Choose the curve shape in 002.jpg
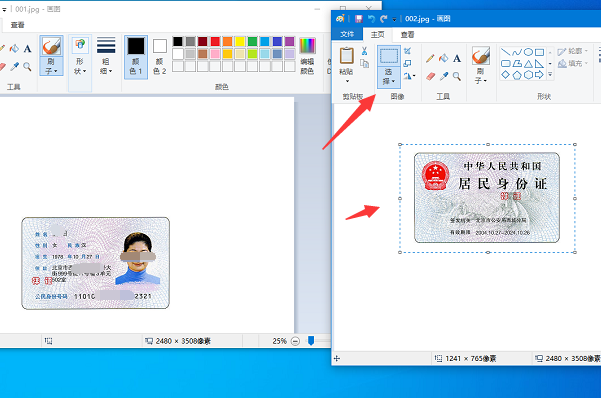The width and height of the screenshot is (601, 398). (x=517, y=52)
